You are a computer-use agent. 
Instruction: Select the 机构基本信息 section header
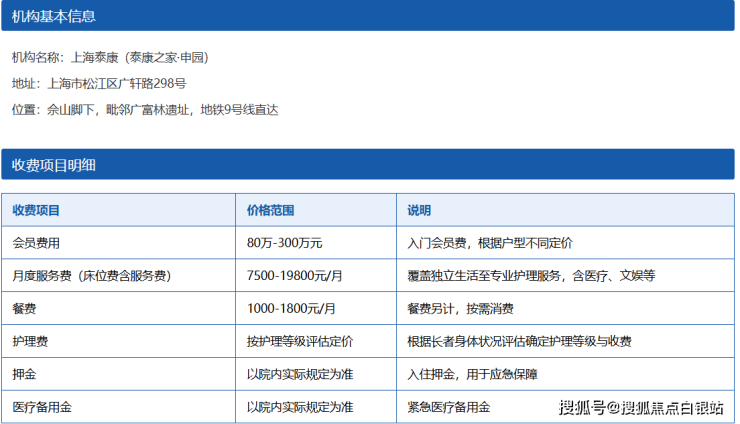pyautogui.click(x=368, y=16)
